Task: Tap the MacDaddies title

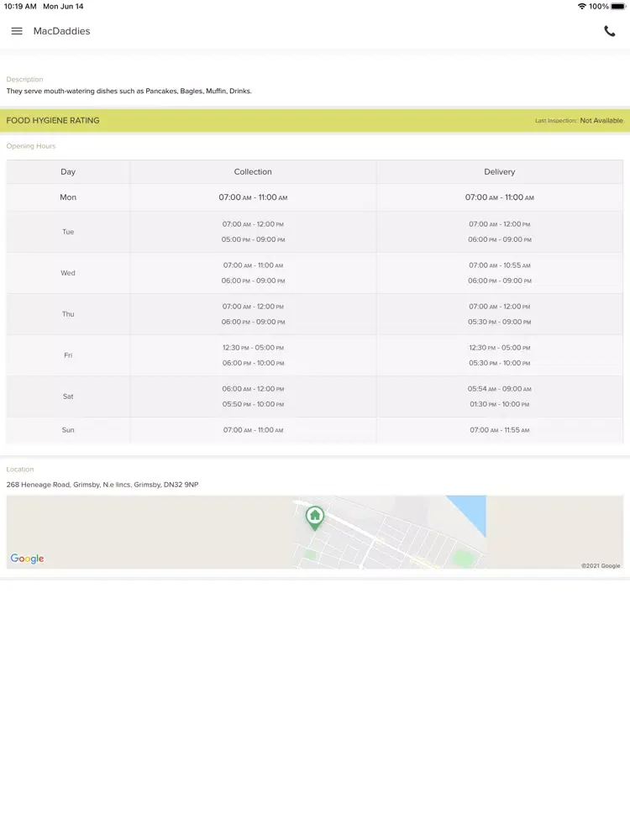Action: (61, 31)
